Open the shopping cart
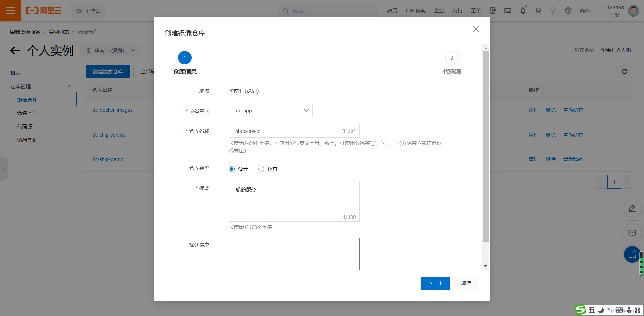 coord(538,10)
